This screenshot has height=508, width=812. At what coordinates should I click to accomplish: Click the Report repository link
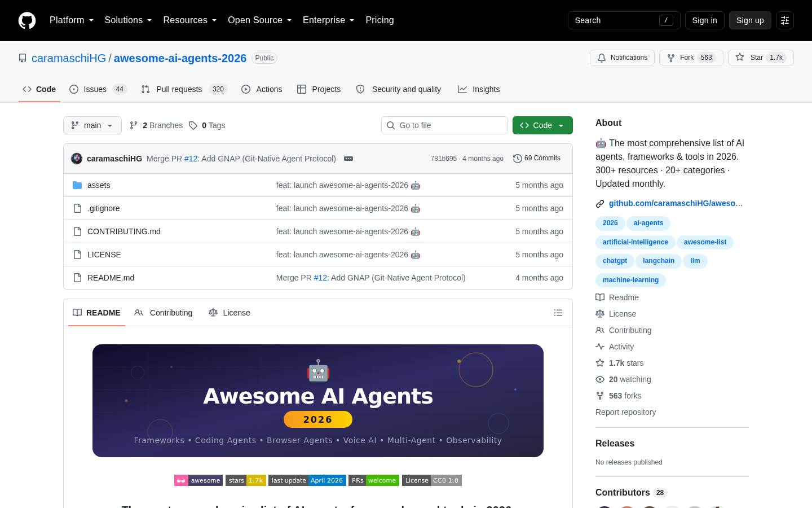[626, 412]
